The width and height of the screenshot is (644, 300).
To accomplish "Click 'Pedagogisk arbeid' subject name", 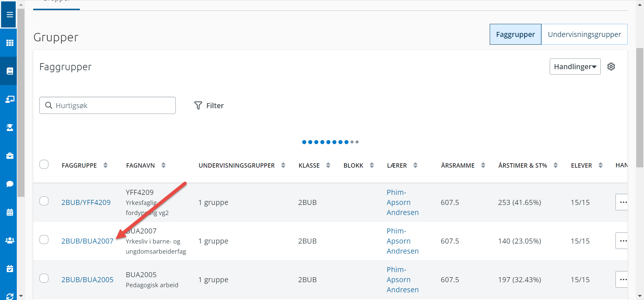I will pyautogui.click(x=152, y=285).
